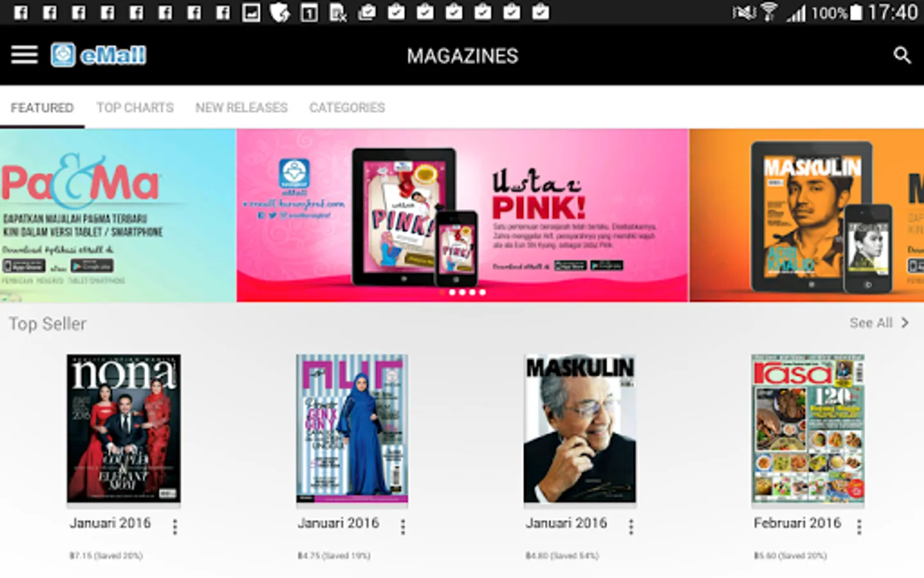
Task: Click Januari 2016 title under Maskulin cover
Action: coord(567,523)
